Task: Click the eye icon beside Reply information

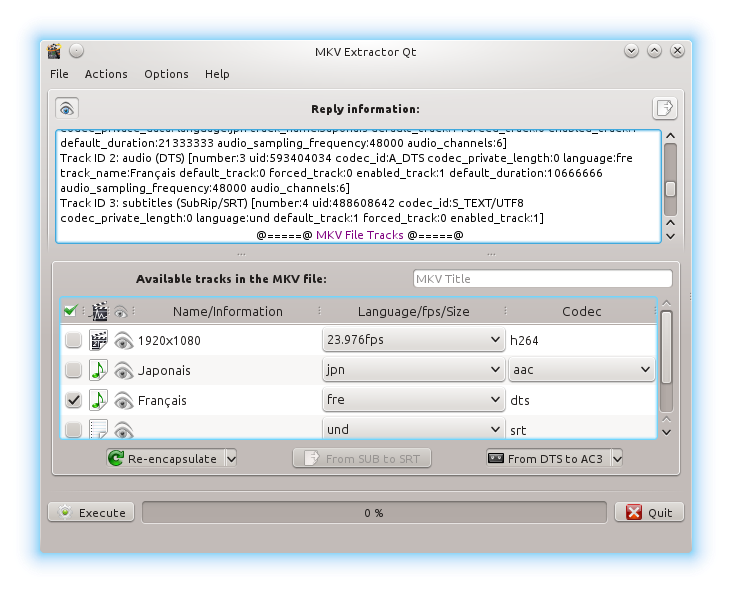Action: pyautogui.click(x=67, y=108)
